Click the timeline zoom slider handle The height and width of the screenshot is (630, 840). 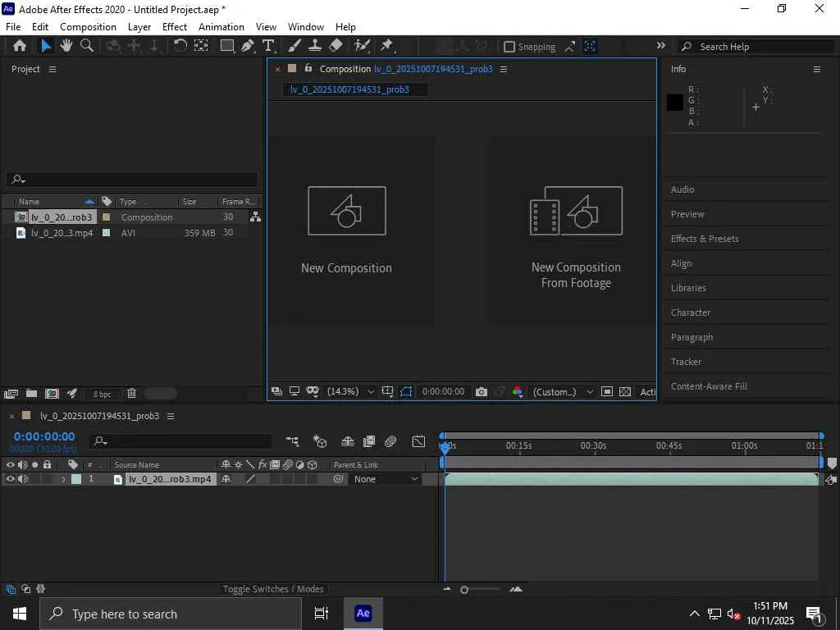pos(464,590)
